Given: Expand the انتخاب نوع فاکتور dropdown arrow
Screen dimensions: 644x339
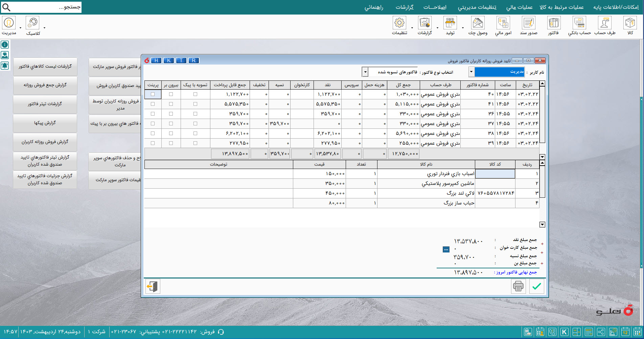Looking at the screenshot, I should click(365, 72).
